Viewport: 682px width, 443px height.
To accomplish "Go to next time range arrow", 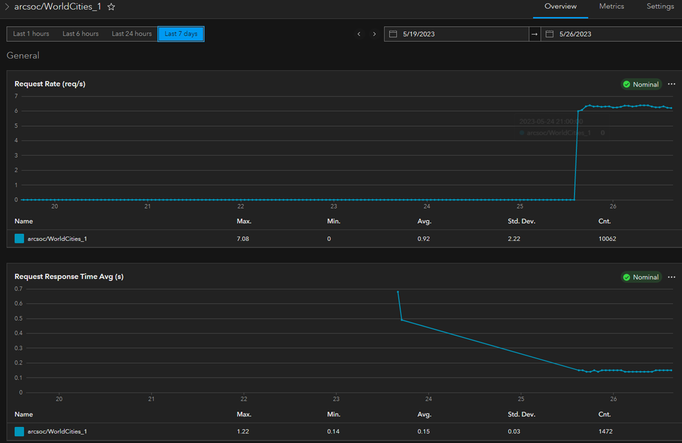I will (x=374, y=34).
